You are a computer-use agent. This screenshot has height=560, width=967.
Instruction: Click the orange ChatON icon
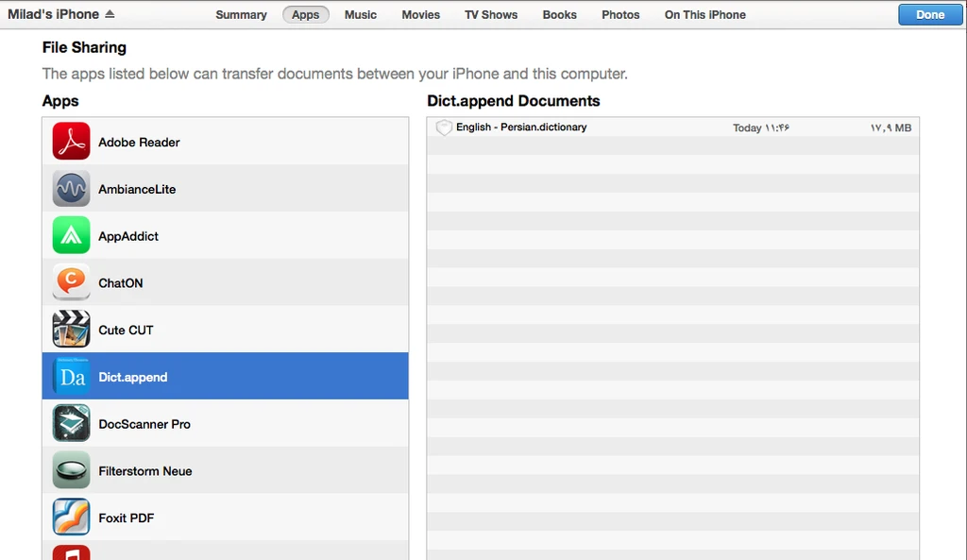pos(71,281)
